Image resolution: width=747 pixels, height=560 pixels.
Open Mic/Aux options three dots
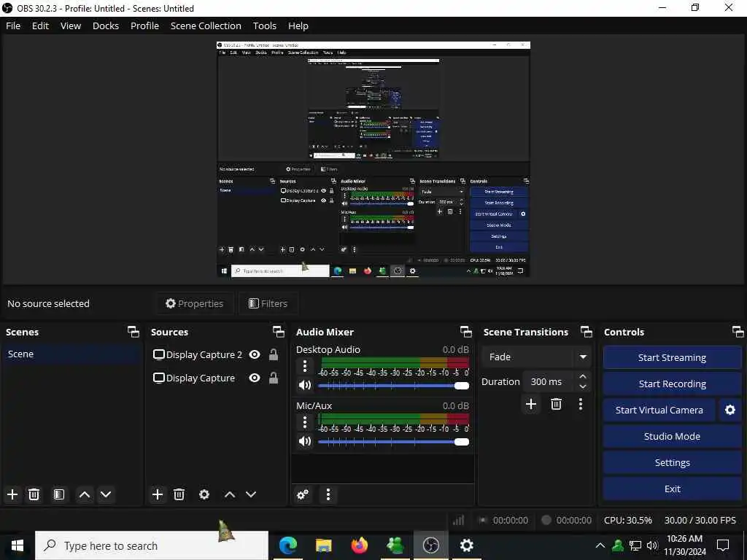tap(305, 422)
